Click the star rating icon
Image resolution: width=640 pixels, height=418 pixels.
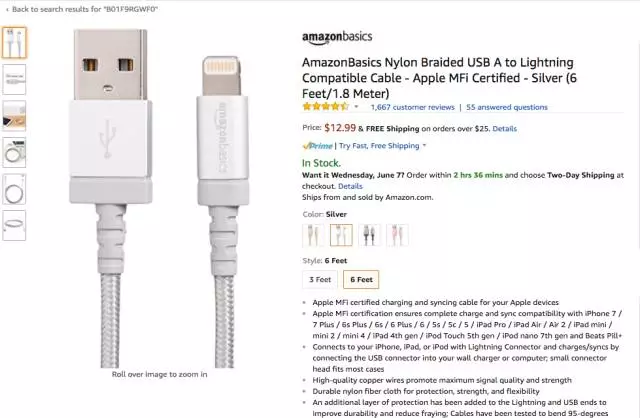pyautogui.click(x=325, y=106)
